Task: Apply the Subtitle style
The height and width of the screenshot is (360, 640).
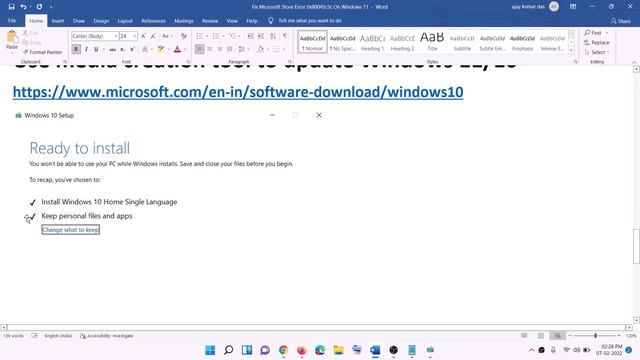Action: coord(462,41)
